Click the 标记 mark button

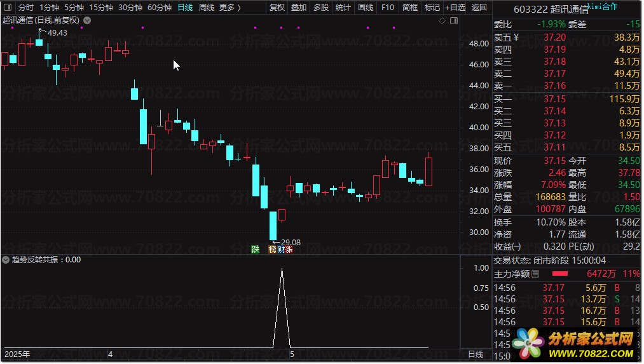tap(432, 8)
